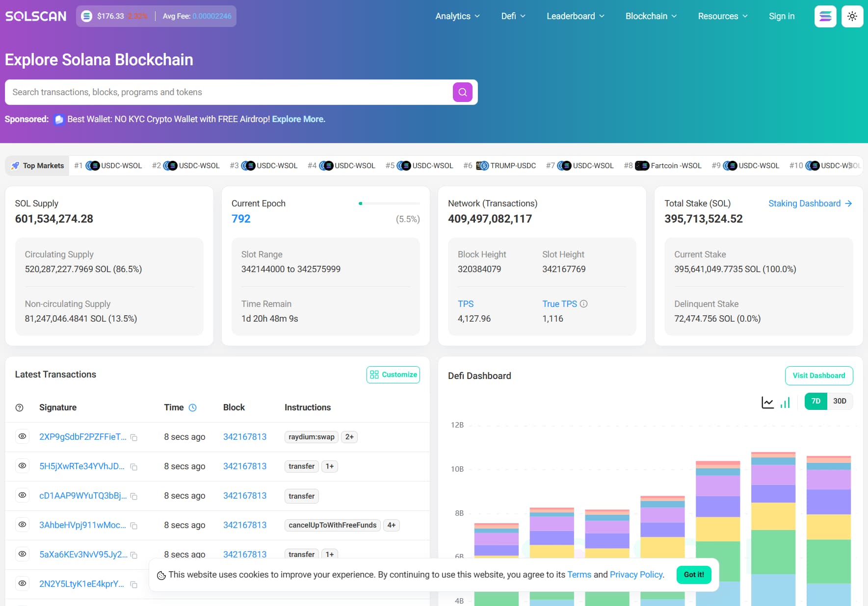The width and height of the screenshot is (868, 606).
Task: Select the 30D time range tab
Action: (840, 401)
